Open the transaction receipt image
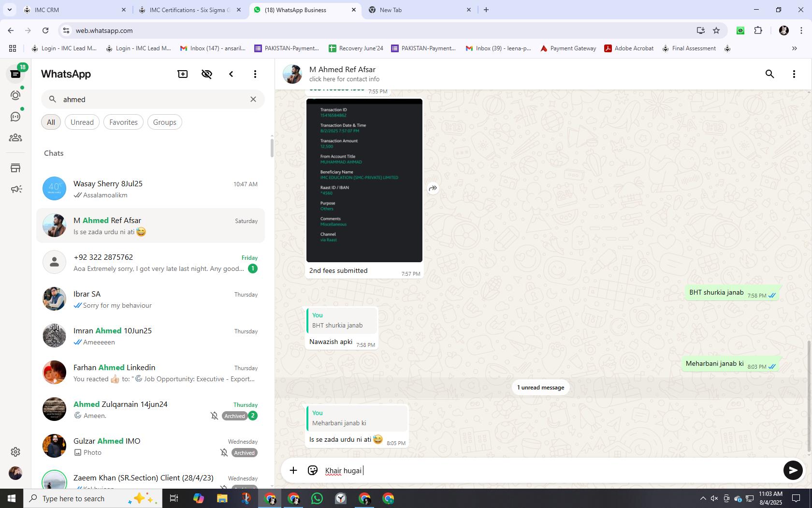The image size is (812, 508). pos(364,180)
